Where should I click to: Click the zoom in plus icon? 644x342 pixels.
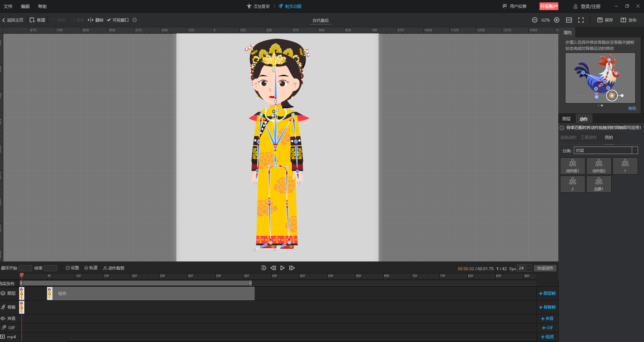point(557,20)
